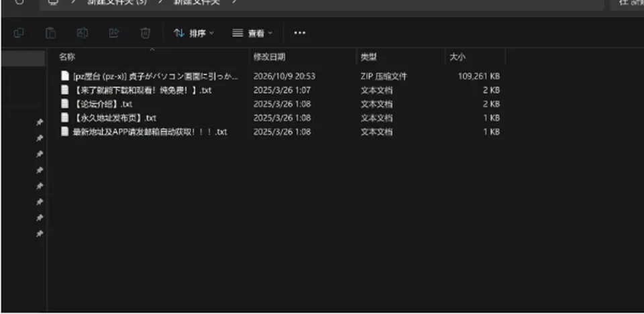Click the date 2026/10/9 20:53

point(284,76)
